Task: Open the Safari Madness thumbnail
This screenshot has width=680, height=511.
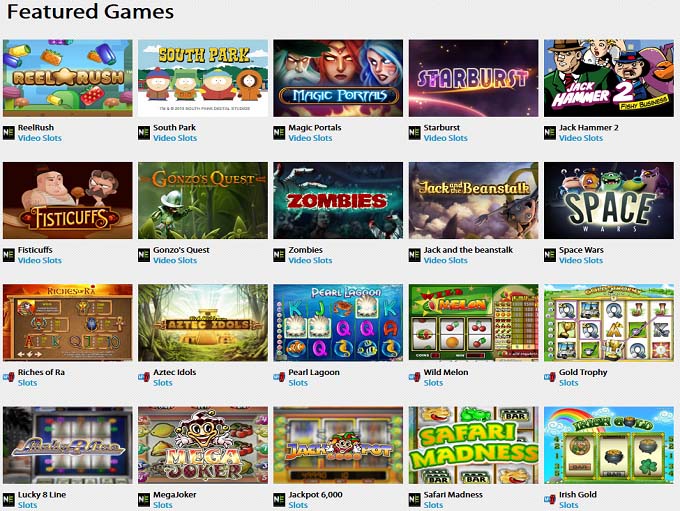Action: (474, 445)
